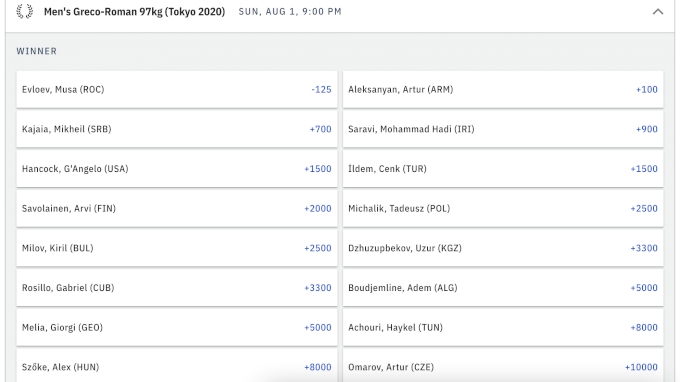Select Boudjemline, Adem (ALG) at +5000
Image resolution: width=680 pixels, height=382 pixels.
[x=503, y=288]
